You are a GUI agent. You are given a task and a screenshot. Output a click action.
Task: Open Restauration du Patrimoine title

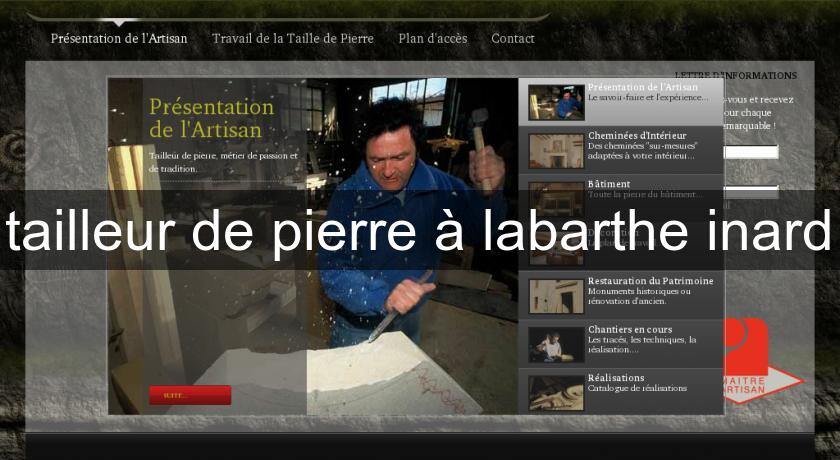[650, 281]
